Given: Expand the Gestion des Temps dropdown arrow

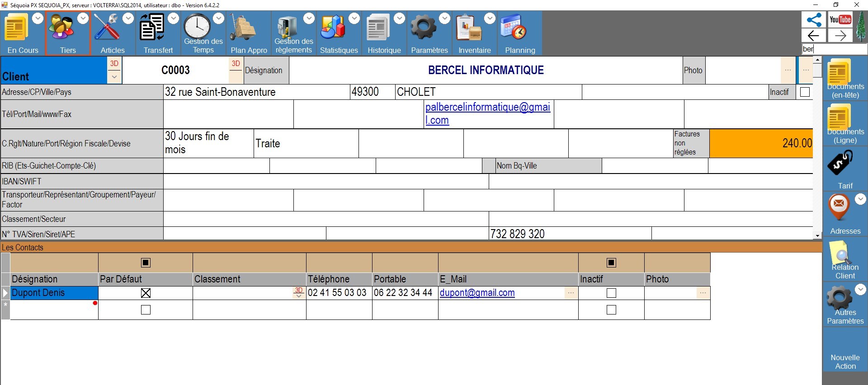Looking at the screenshot, I should [219, 18].
